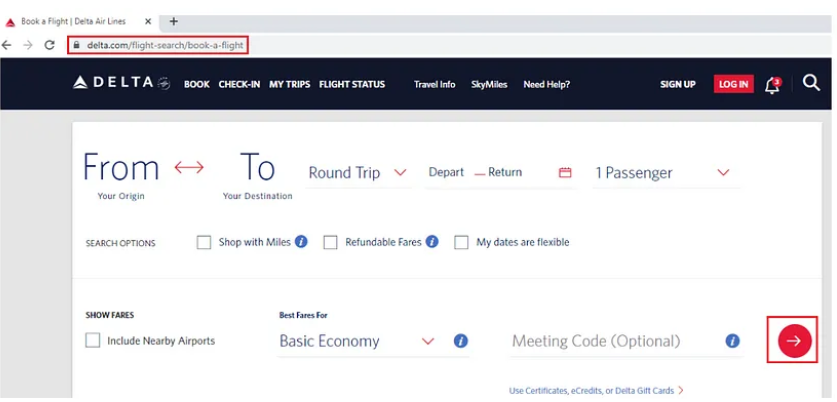Viewport: 837px width, 402px height.
Task: Click the Delta logo
Action: pos(121,83)
